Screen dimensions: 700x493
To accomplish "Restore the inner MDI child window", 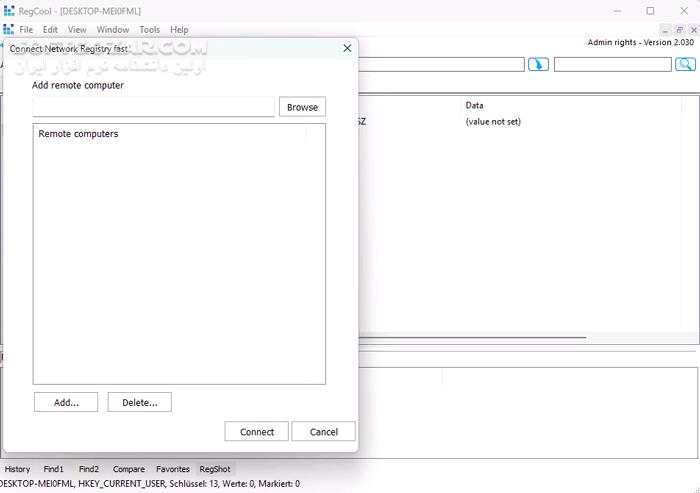I will point(679,30).
